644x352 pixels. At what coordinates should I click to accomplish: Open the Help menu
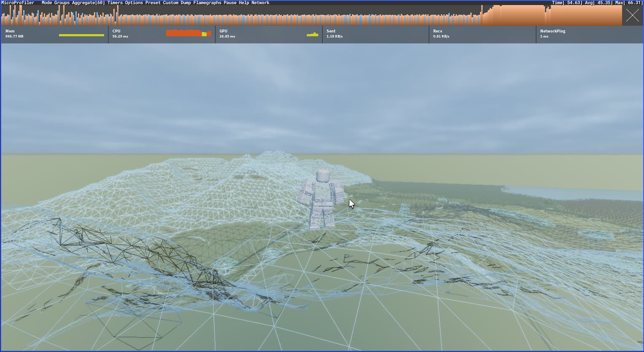tap(244, 3)
